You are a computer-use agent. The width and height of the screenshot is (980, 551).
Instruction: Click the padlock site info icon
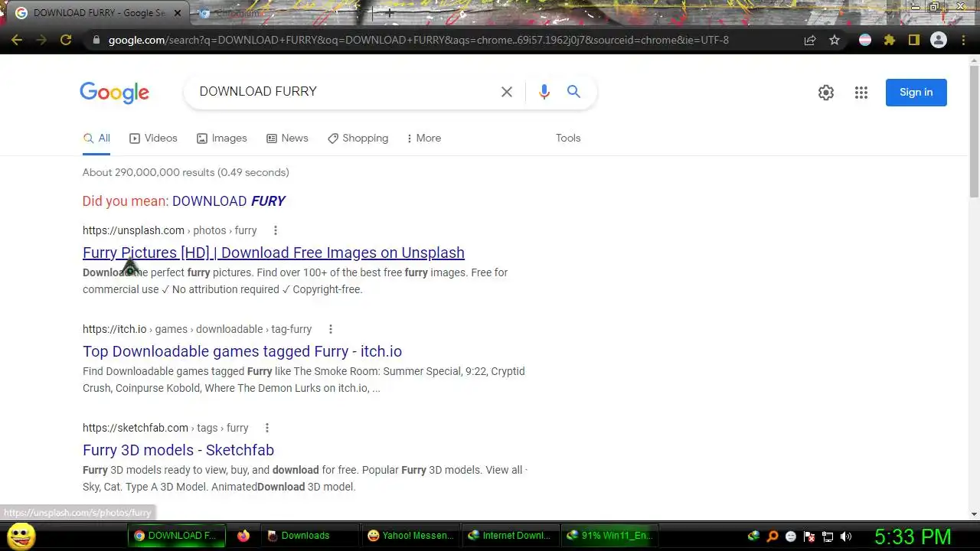point(96,40)
